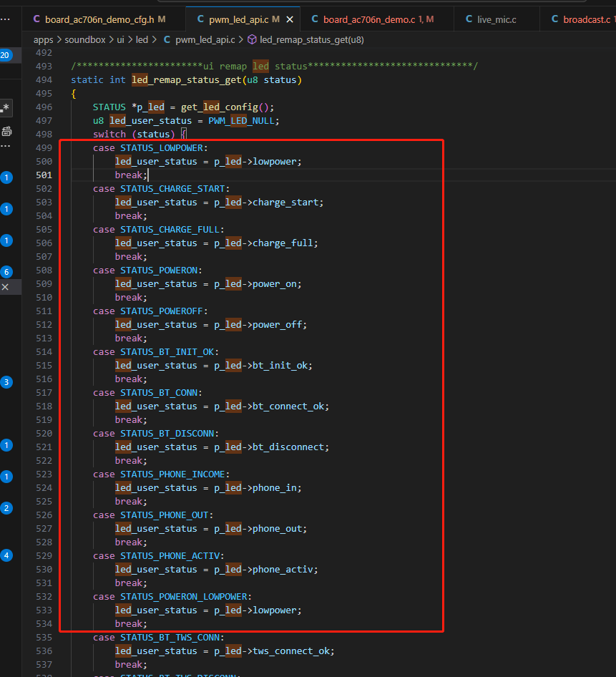Click led_remap_status_get(u8) symbol in breadcrumbs
The height and width of the screenshot is (677, 616).
(x=312, y=40)
